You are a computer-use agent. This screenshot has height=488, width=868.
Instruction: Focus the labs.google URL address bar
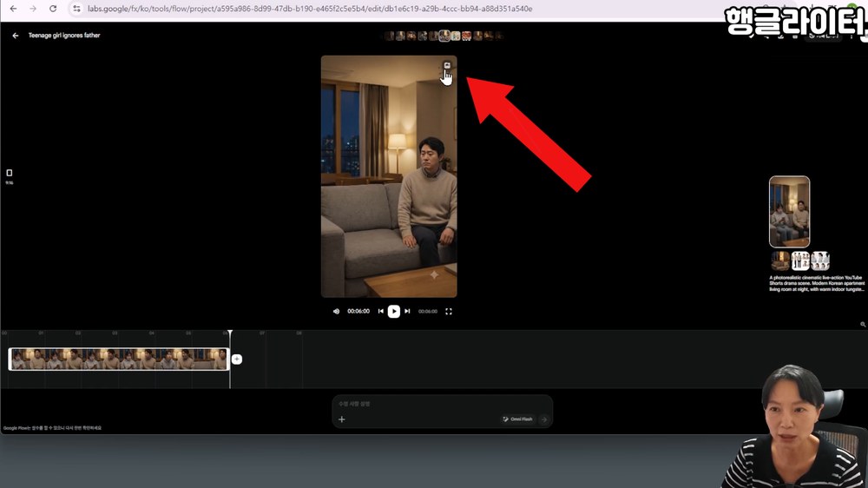(x=310, y=9)
